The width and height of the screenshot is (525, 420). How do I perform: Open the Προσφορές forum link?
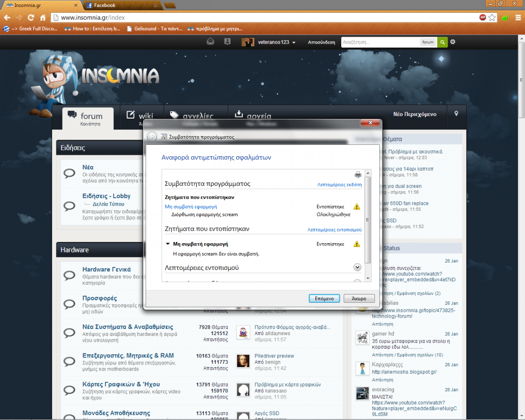coord(100,298)
